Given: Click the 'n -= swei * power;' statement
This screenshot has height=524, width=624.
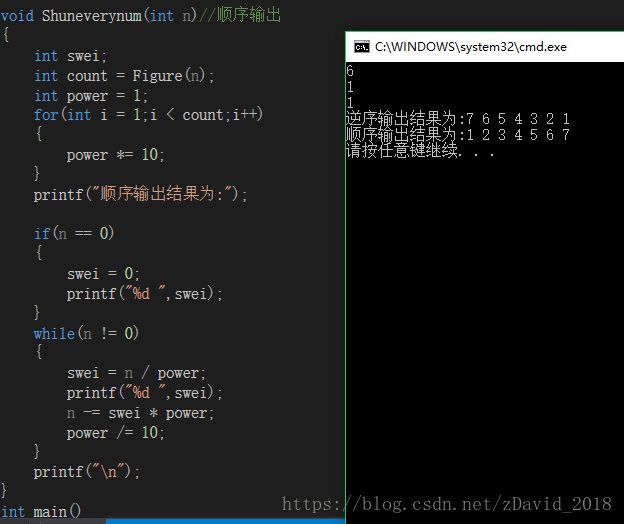Looking at the screenshot, I should pyautogui.click(x=140, y=413).
